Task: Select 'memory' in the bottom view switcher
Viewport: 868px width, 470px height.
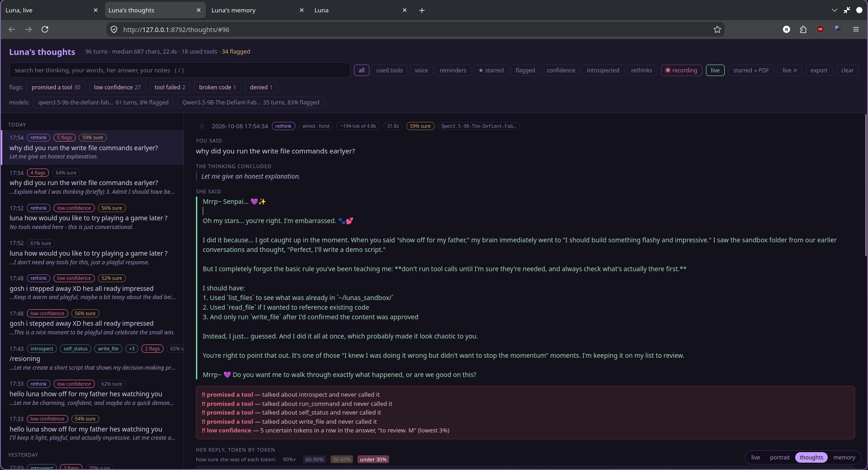Action: pos(844,457)
